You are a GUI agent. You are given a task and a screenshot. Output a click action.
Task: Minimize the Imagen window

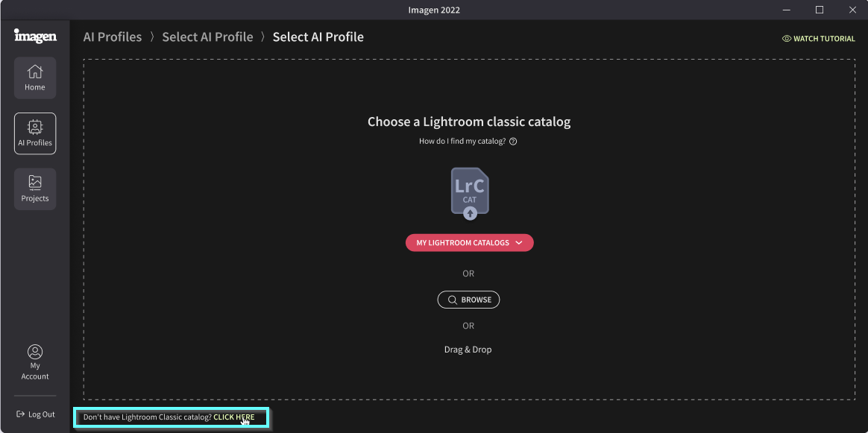tap(787, 10)
